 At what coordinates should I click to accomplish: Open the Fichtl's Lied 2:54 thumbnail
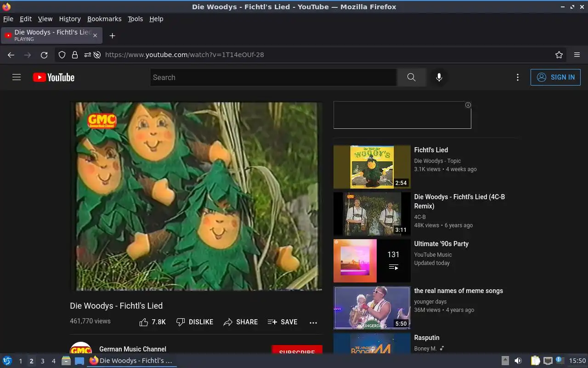click(372, 167)
